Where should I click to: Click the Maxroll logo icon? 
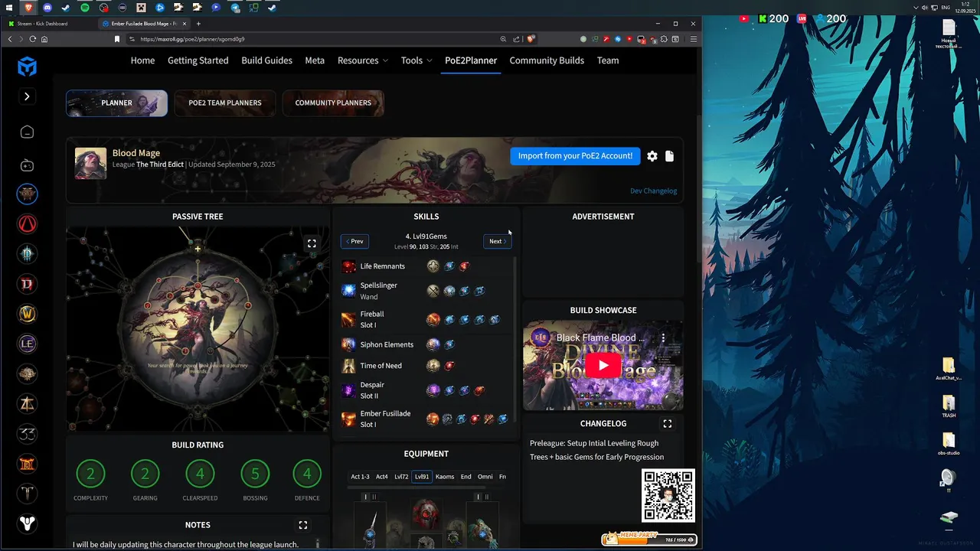pos(27,67)
